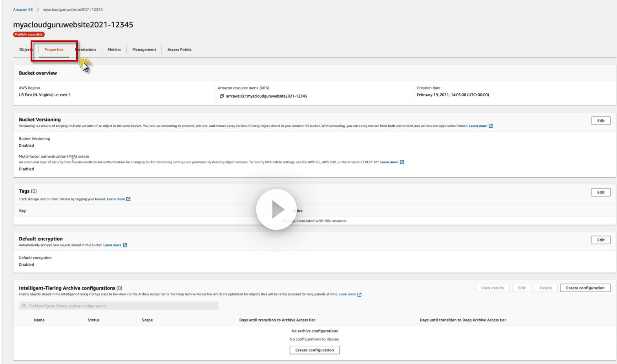Open external link icon beside MFA delete Learn more
Viewport: 617px width, 364px height.
tap(402, 162)
